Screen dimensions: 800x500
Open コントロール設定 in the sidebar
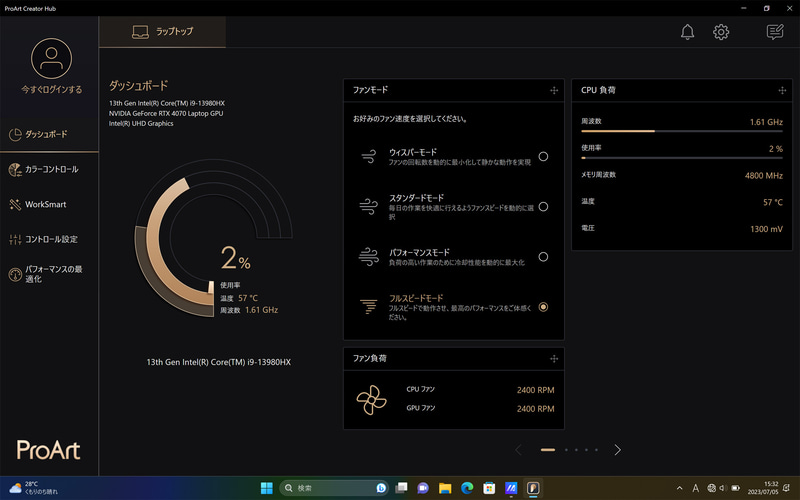point(49,239)
